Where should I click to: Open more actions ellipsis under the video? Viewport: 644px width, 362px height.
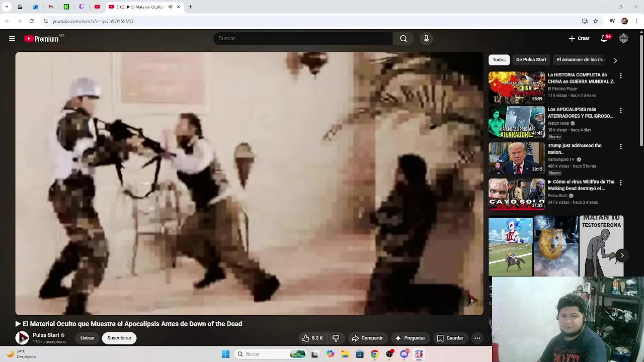pyautogui.click(x=477, y=338)
